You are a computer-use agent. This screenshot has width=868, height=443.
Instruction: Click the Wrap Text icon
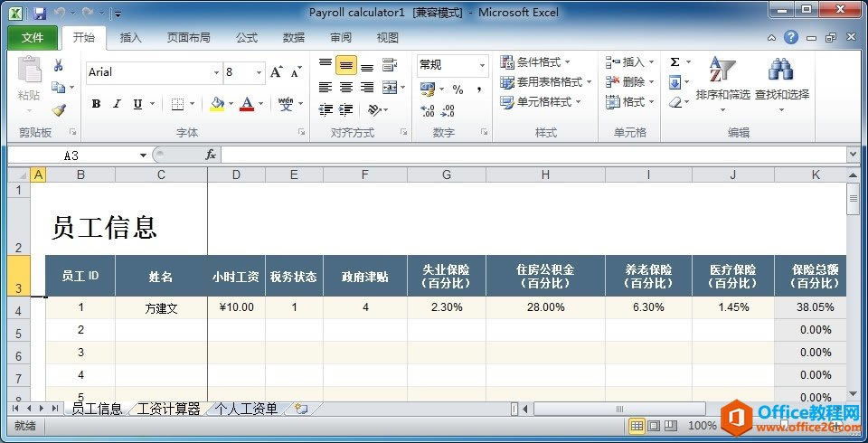click(390, 65)
